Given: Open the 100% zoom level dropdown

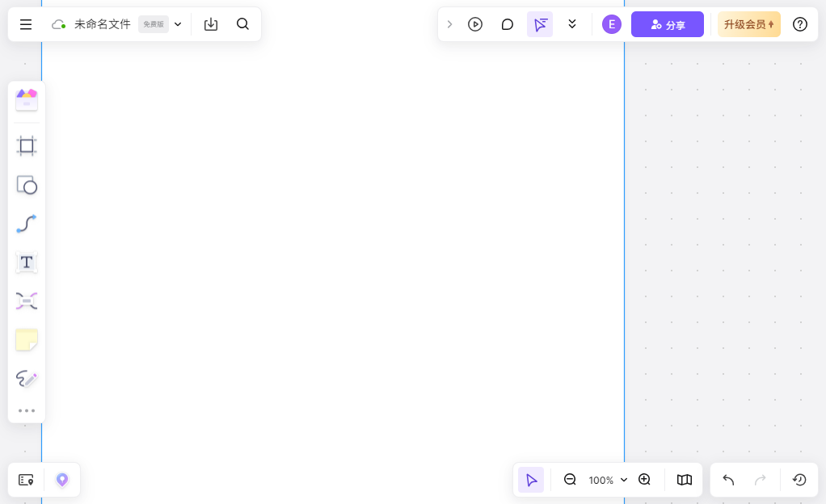Looking at the screenshot, I should click(x=608, y=480).
